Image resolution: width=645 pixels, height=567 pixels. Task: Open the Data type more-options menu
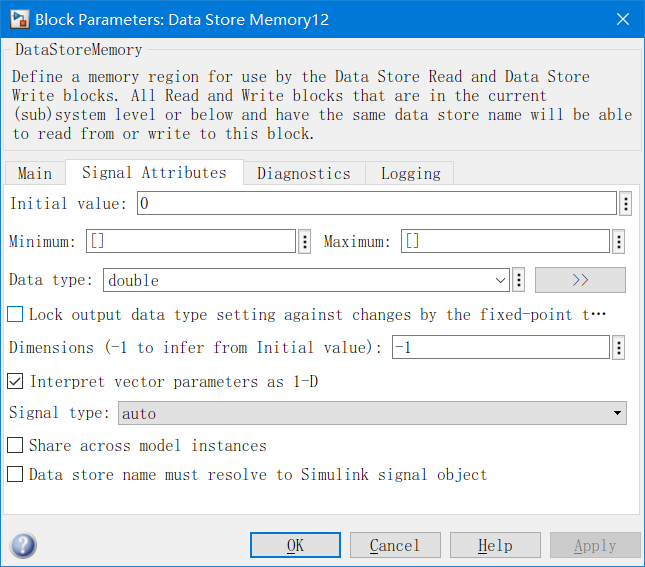pos(518,280)
